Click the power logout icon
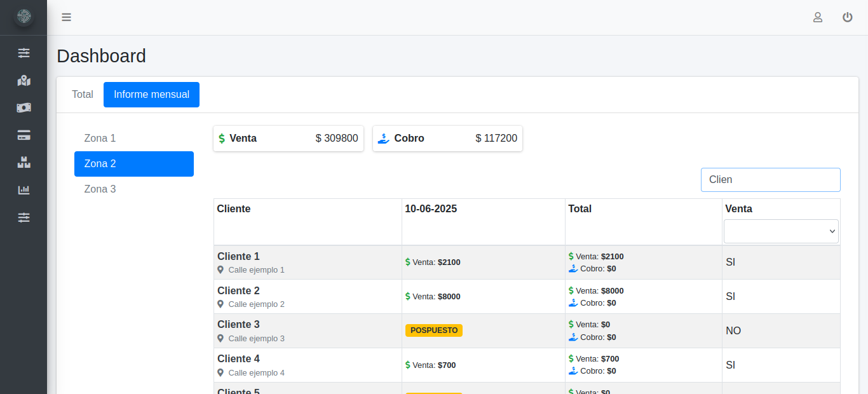Screen dimensions: 868x394 click(x=848, y=17)
